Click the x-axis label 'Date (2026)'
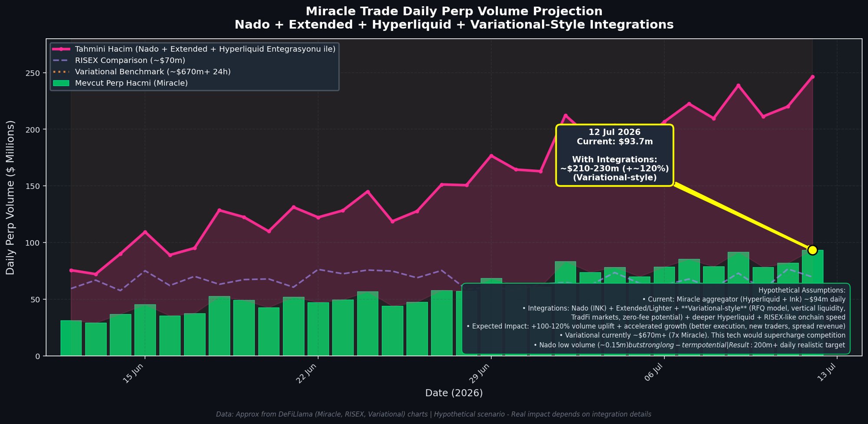The width and height of the screenshot is (868, 424). pos(454,393)
